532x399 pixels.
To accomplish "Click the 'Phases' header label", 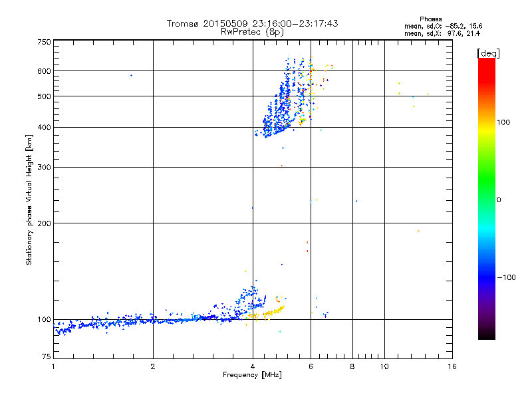I will tap(430, 19).
